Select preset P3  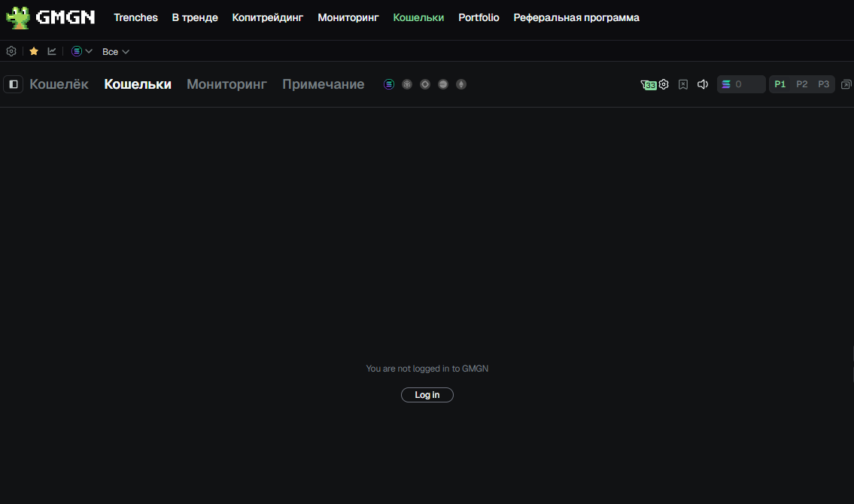(x=823, y=84)
